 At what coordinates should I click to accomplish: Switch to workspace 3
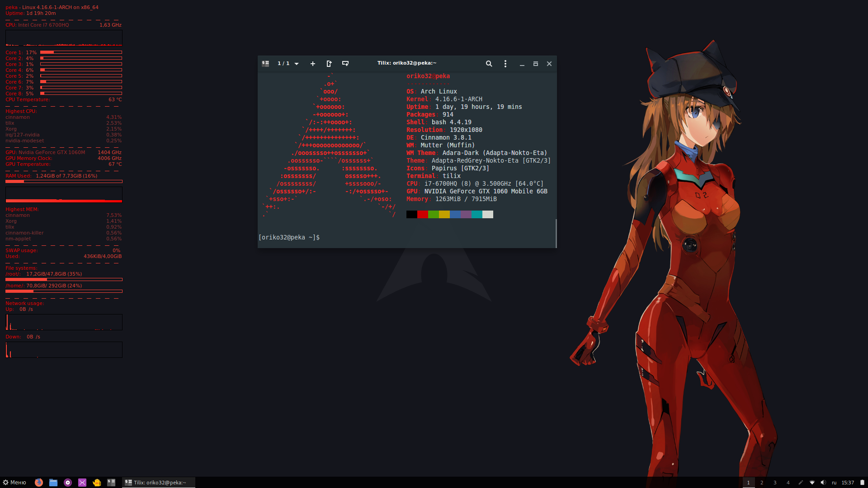(775, 483)
